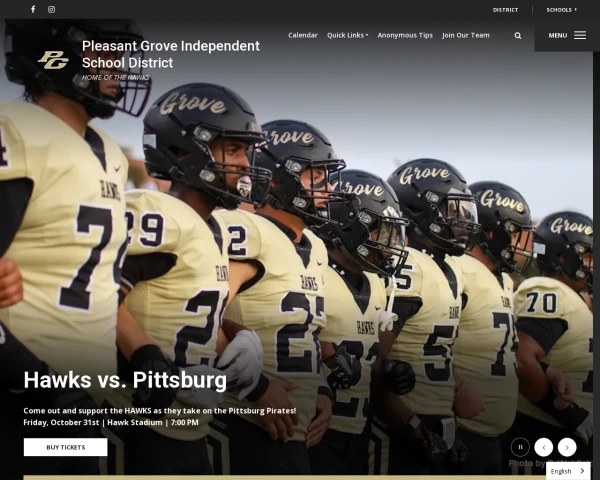This screenshot has width=600, height=480.
Task: Open the Facebook page icon
Action: 33,9
